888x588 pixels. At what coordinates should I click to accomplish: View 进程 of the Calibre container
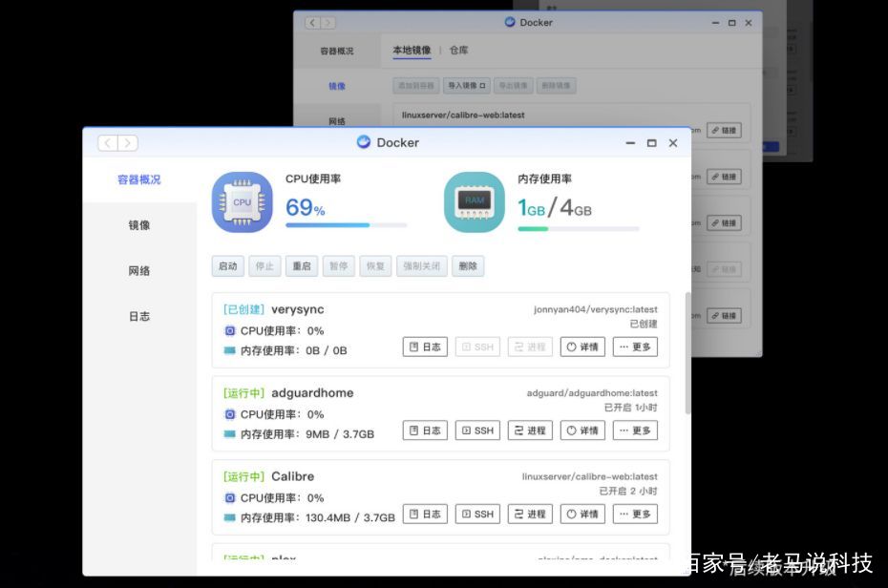[530, 514]
